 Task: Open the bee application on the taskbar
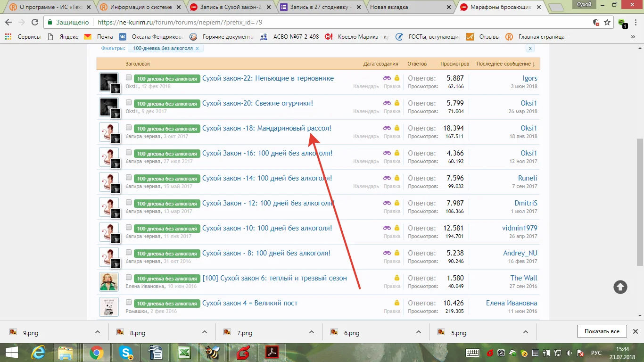(214, 352)
